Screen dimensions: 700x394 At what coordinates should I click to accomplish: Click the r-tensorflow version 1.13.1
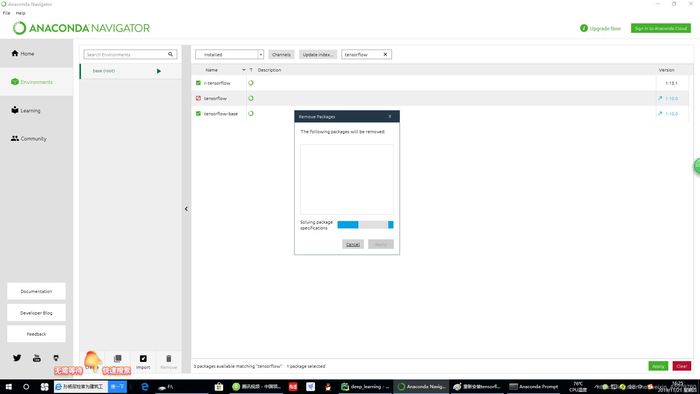pyautogui.click(x=671, y=83)
